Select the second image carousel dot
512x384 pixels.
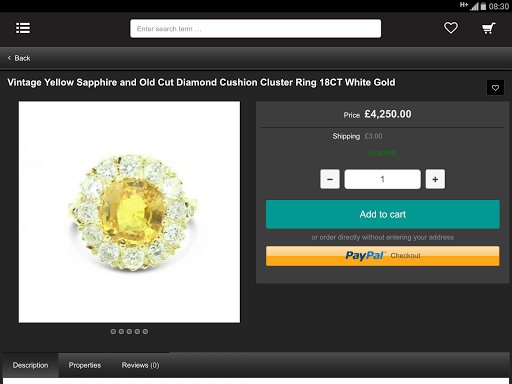pos(121,331)
